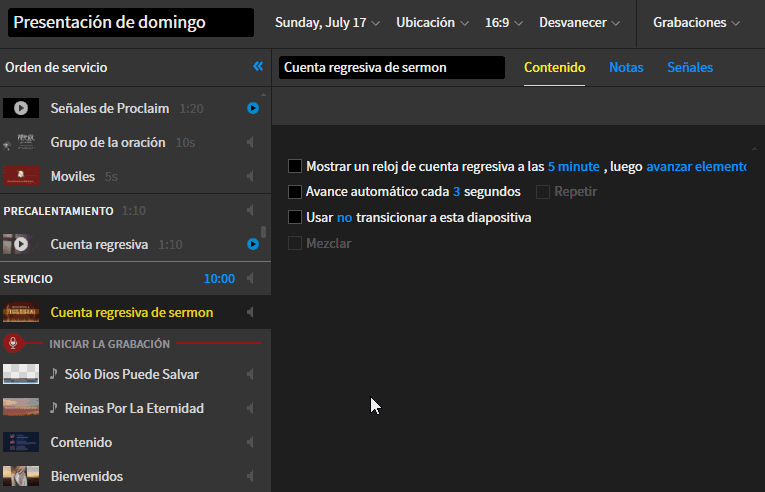Click the blue play icon beside Señales de Proclaim
Screen dimensions: 765x492
tap(253, 108)
